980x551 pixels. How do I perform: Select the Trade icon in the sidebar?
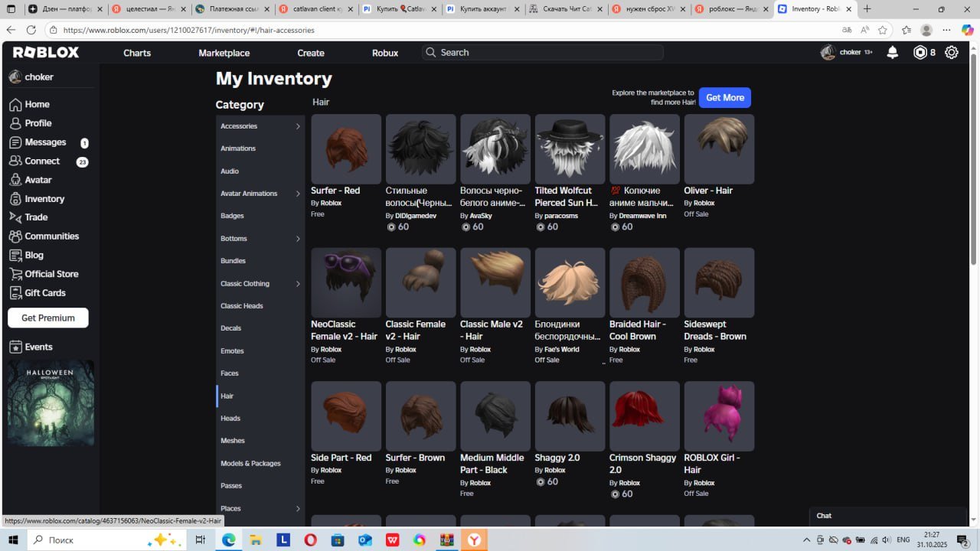(x=15, y=217)
